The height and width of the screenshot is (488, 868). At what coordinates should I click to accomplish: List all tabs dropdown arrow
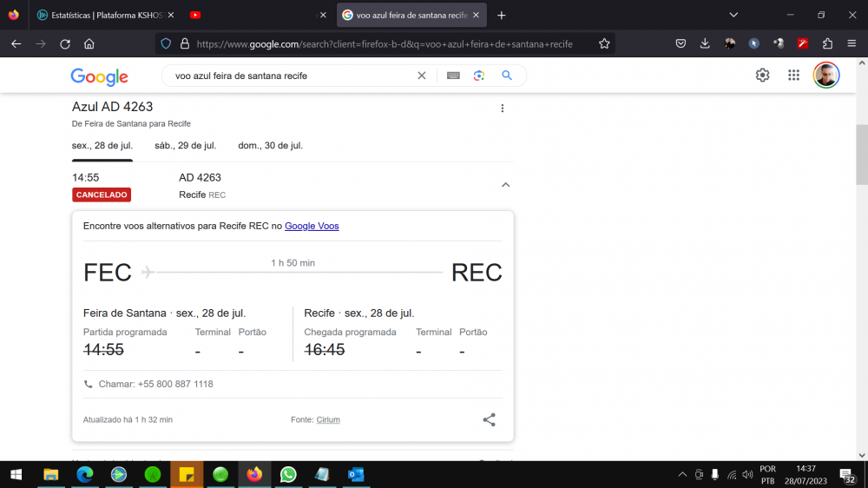click(x=733, y=15)
